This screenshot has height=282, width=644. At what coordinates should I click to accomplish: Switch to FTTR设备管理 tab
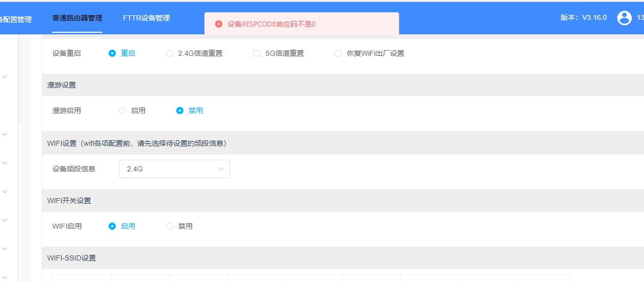pyautogui.click(x=147, y=18)
